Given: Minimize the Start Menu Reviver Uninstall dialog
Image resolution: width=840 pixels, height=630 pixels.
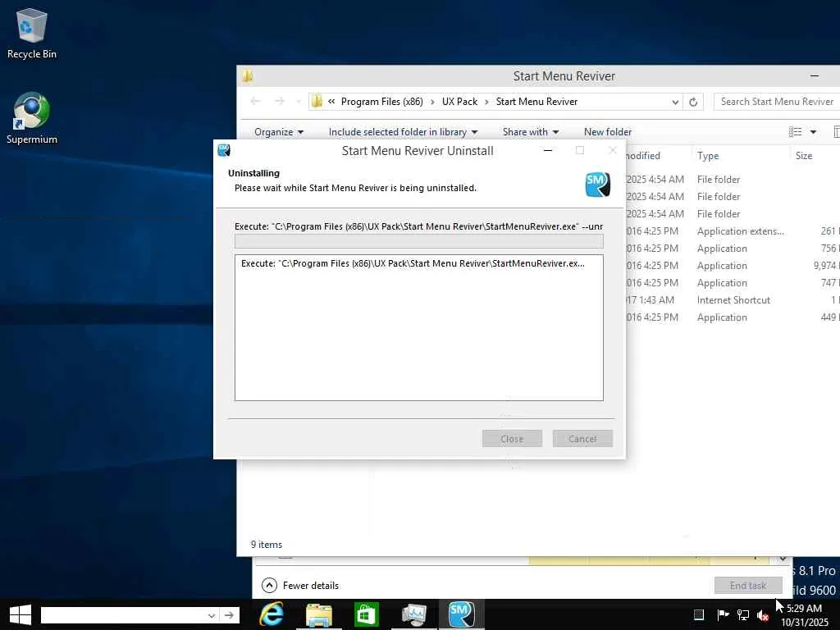Looking at the screenshot, I should [547, 151].
